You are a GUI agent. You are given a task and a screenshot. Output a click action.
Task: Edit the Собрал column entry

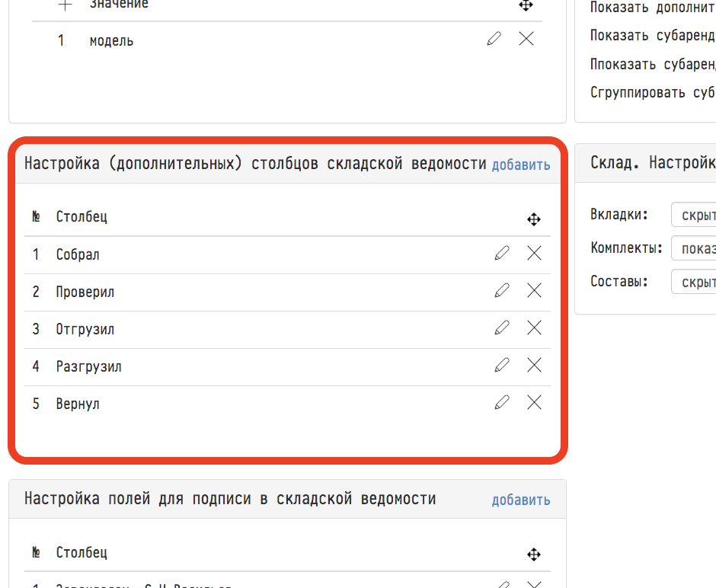coord(501,254)
